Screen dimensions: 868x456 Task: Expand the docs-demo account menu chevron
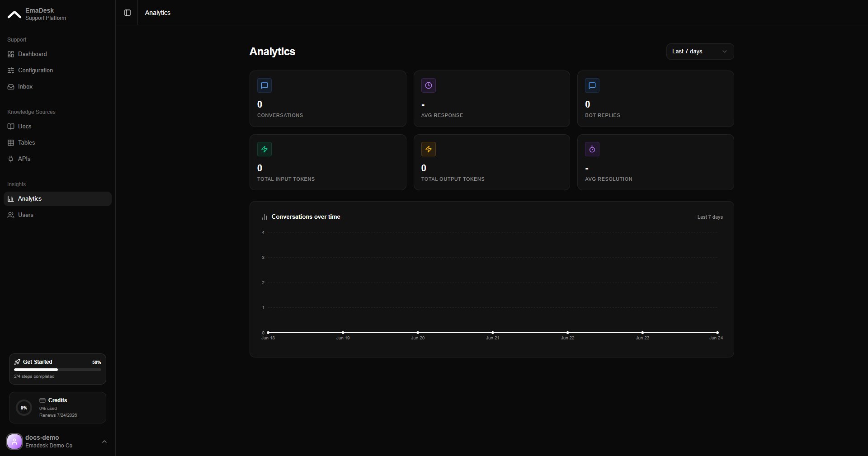pos(104,442)
